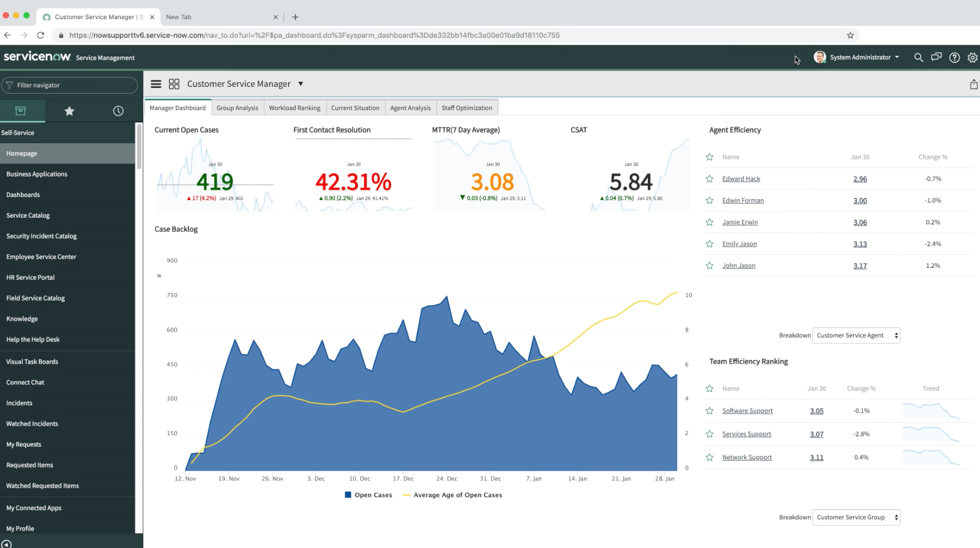This screenshot has height=548, width=980.
Task: Open the Customer Service Group breakdown dropdown
Action: pyautogui.click(x=855, y=518)
